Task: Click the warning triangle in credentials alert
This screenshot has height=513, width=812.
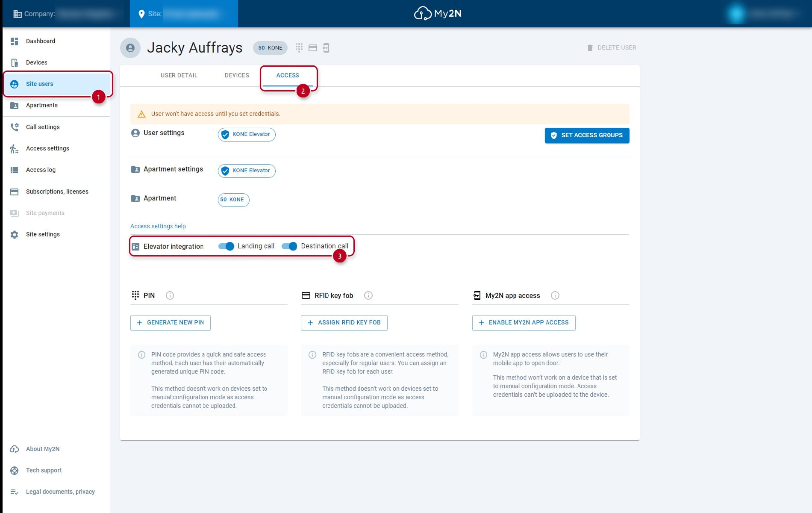Action: [x=141, y=114]
